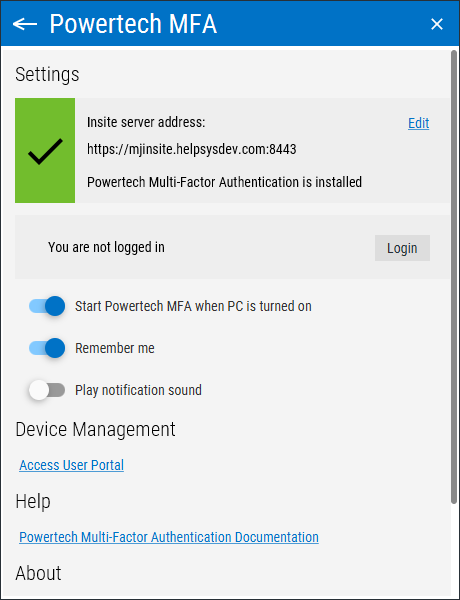460x600 pixels.
Task: Go back using the left arrow icon
Action: tap(25, 24)
